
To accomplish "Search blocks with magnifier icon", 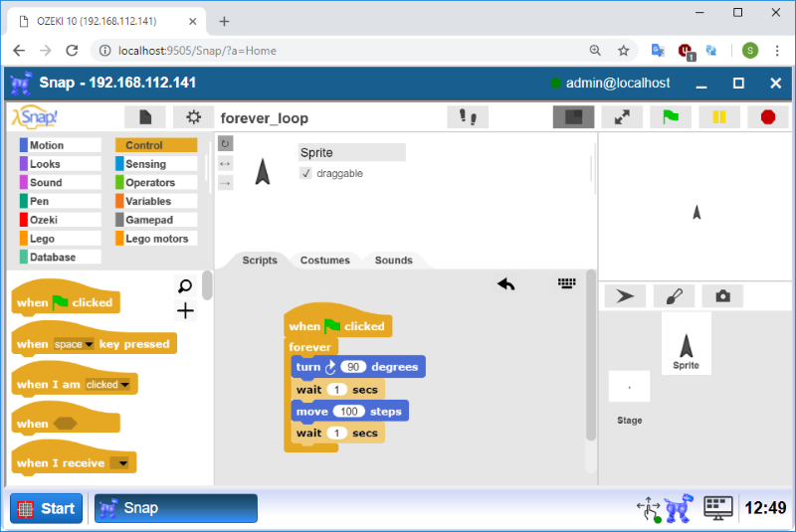I will point(185,286).
